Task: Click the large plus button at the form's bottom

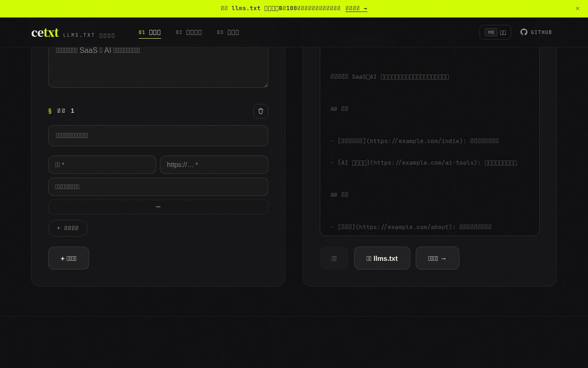Action: tap(68, 258)
